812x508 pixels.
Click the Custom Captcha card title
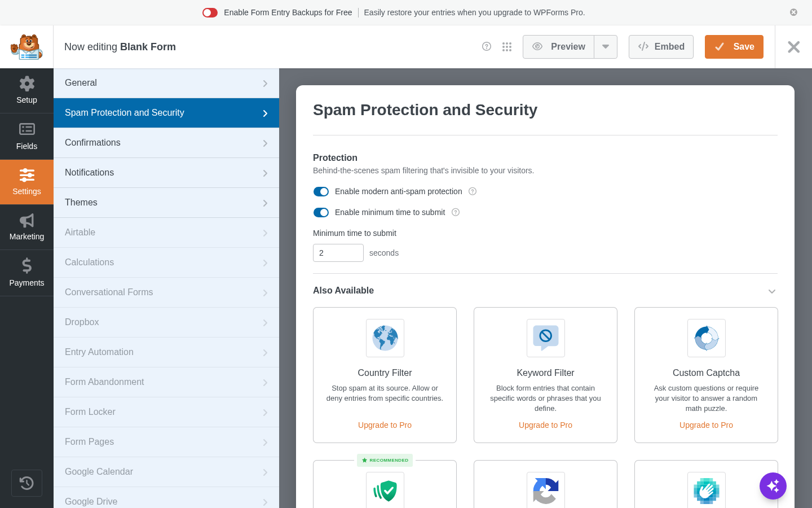point(706,373)
